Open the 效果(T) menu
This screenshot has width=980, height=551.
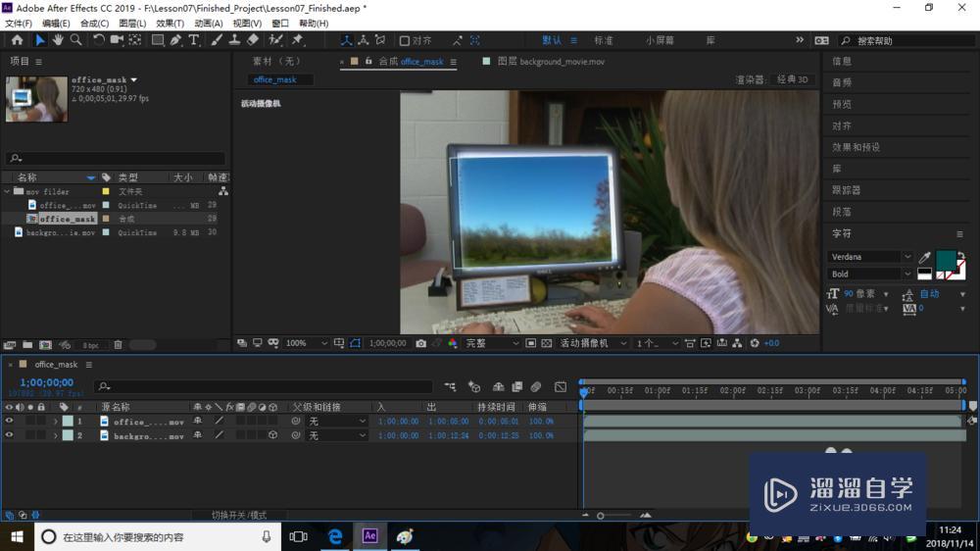[x=170, y=24]
